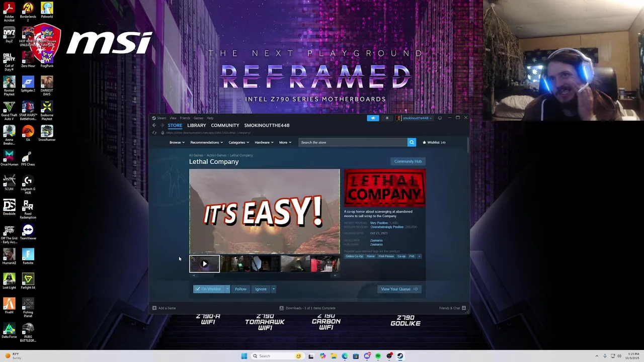Reload the Steam store page
644x362 pixels.
[154, 133]
